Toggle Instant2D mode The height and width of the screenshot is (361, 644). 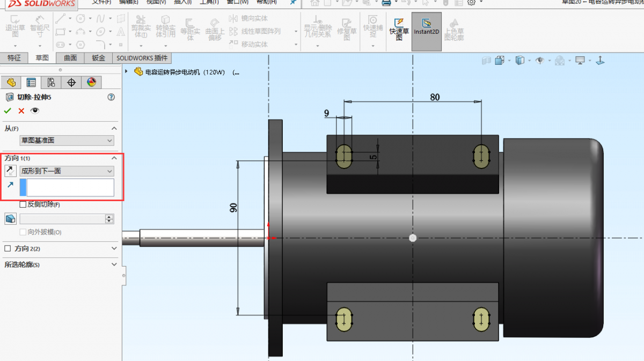pos(427,32)
